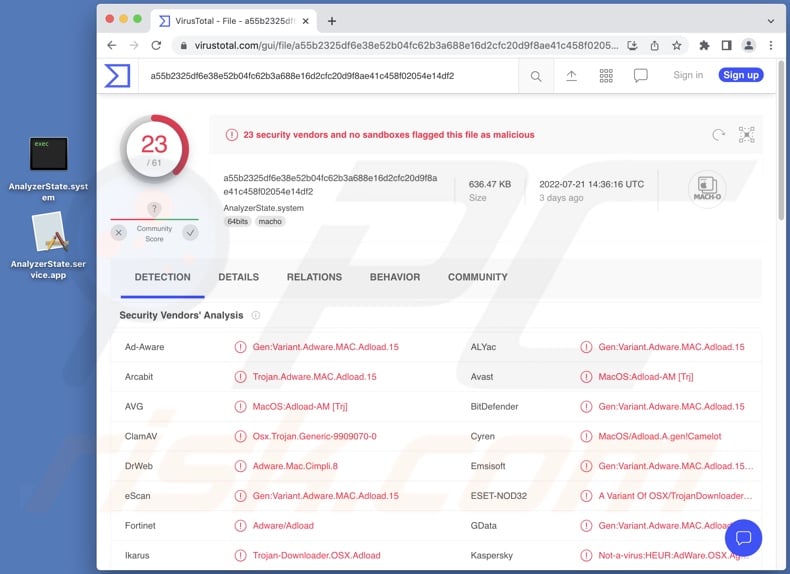Click the site lock icon
This screenshot has height=574, width=790.
[184, 46]
